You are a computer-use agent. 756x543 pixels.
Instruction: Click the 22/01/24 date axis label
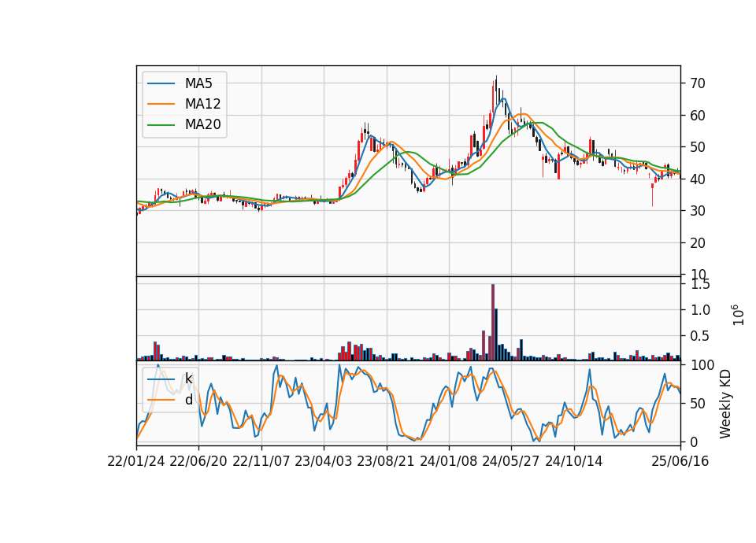pos(136,461)
